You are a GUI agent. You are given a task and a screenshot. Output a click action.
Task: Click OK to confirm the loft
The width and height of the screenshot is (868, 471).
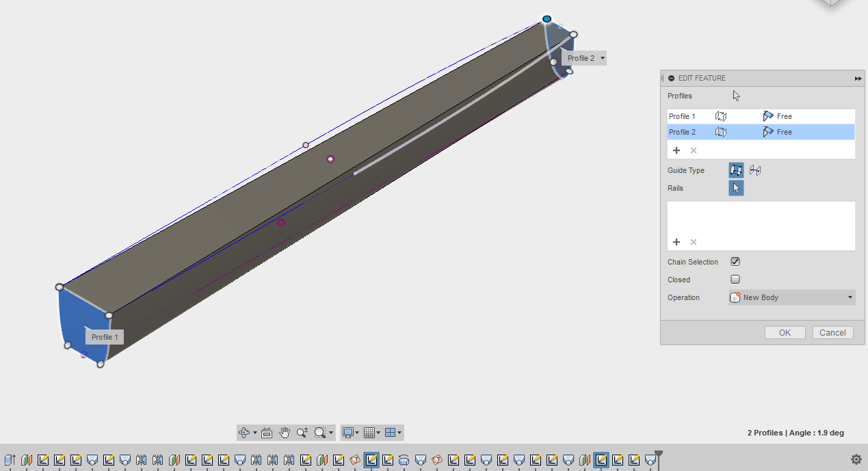point(785,333)
